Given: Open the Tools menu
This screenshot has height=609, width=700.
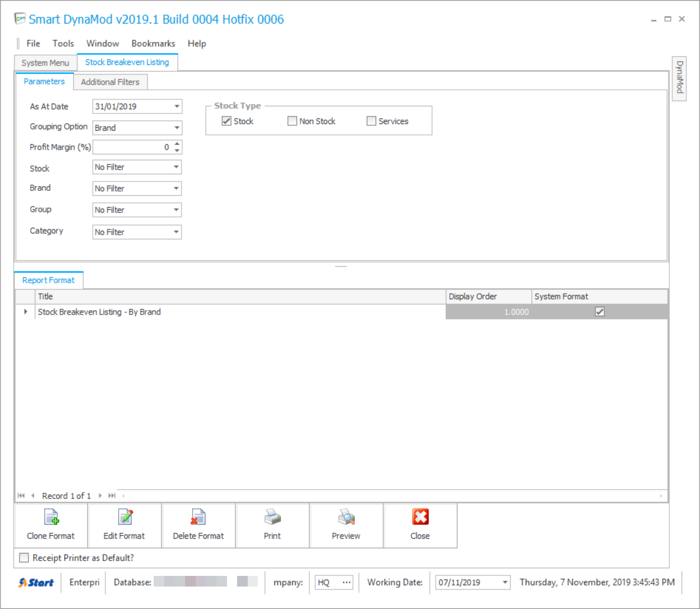Looking at the screenshot, I should 63,43.
